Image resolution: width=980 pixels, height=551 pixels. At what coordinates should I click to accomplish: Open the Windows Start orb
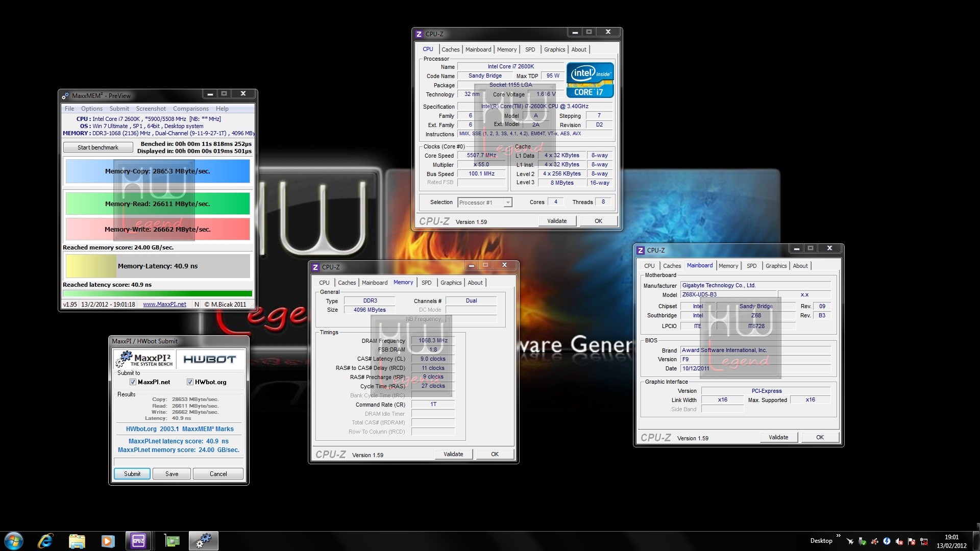pos(14,541)
